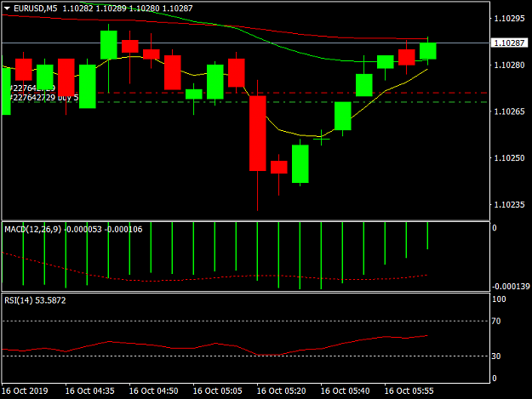Click the 1.10265 price scale label

click(509, 111)
